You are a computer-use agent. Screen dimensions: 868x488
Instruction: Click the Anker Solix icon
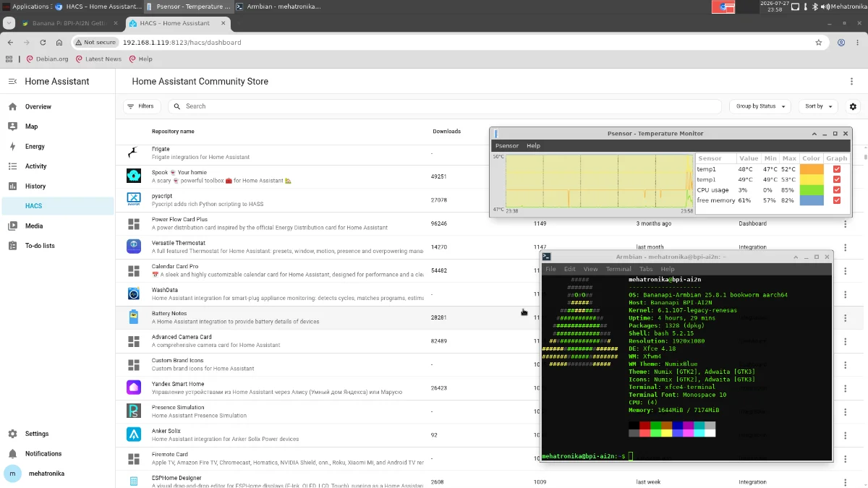click(134, 435)
